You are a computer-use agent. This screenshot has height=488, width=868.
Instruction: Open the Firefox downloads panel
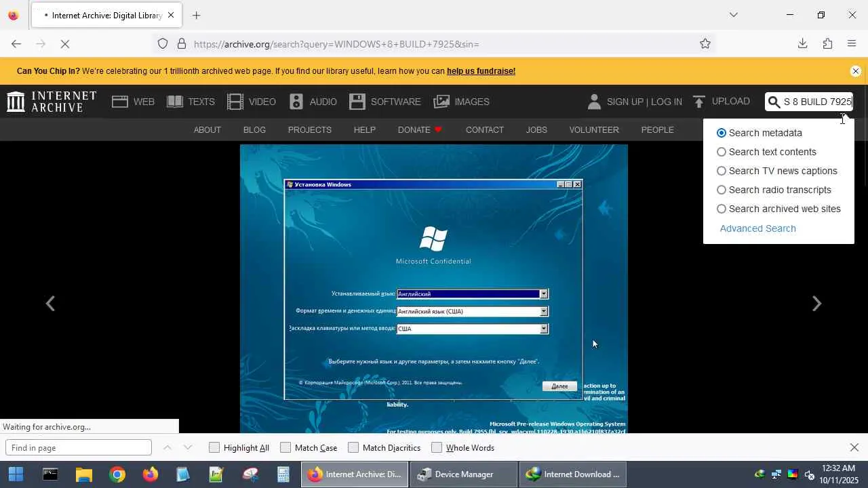(x=802, y=44)
